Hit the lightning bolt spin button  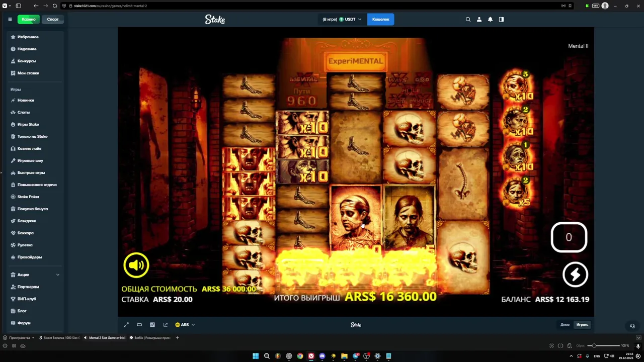[x=575, y=274]
